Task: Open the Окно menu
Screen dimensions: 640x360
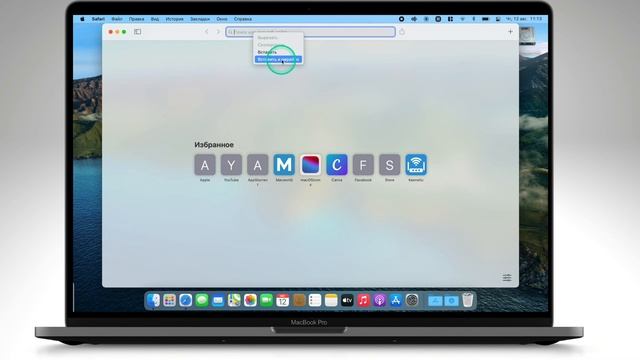Action: click(x=222, y=19)
